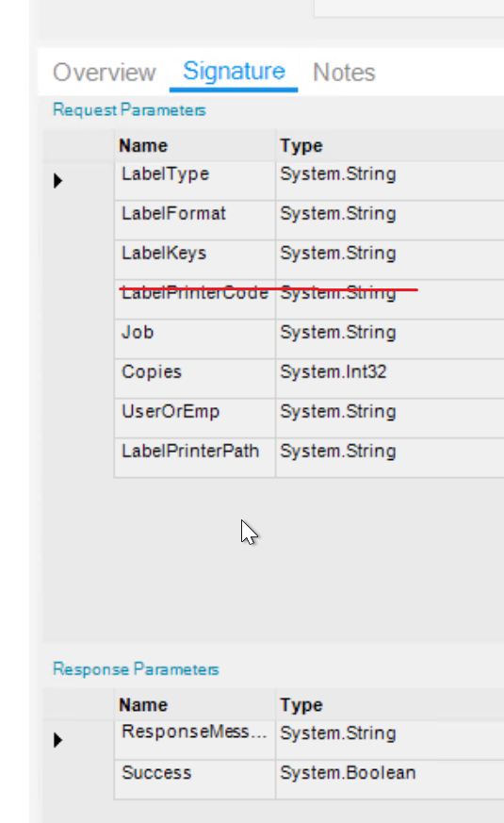Click the System.String type cell for ResponseMess...
This screenshot has width=504, height=823.
coord(390,739)
